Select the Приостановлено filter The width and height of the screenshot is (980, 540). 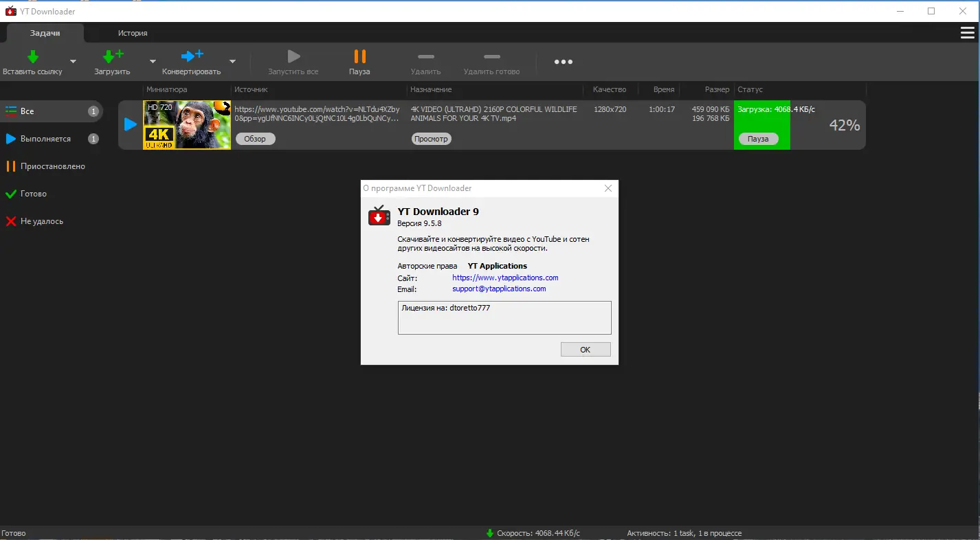[52, 166]
